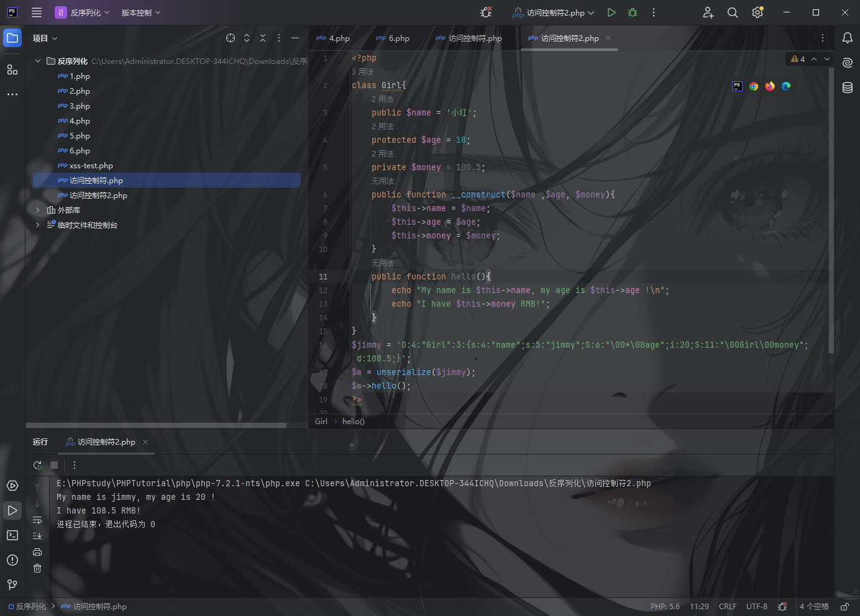This screenshot has width=860, height=616.
Task: Open the Services tool window
Action: tap(12, 486)
